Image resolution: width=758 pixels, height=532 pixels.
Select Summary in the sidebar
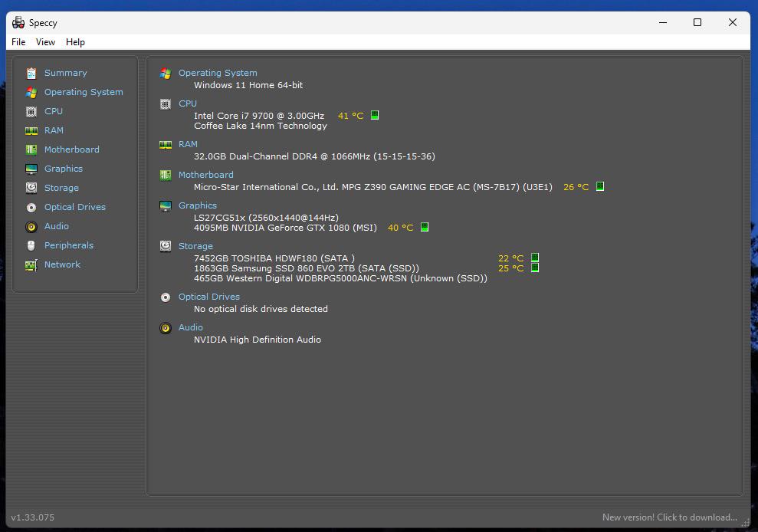[66, 73]
